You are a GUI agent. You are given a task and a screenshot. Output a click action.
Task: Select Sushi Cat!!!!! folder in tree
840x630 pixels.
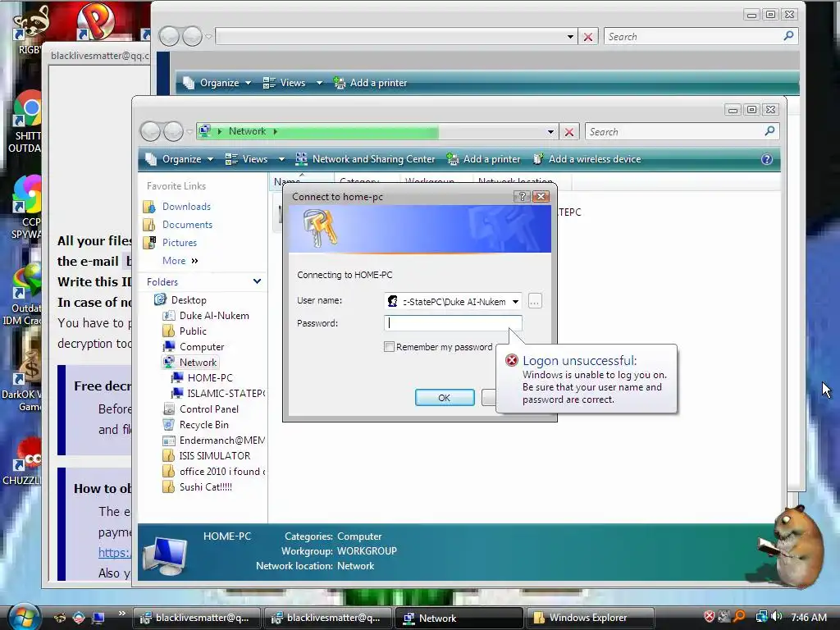(206, 486)
